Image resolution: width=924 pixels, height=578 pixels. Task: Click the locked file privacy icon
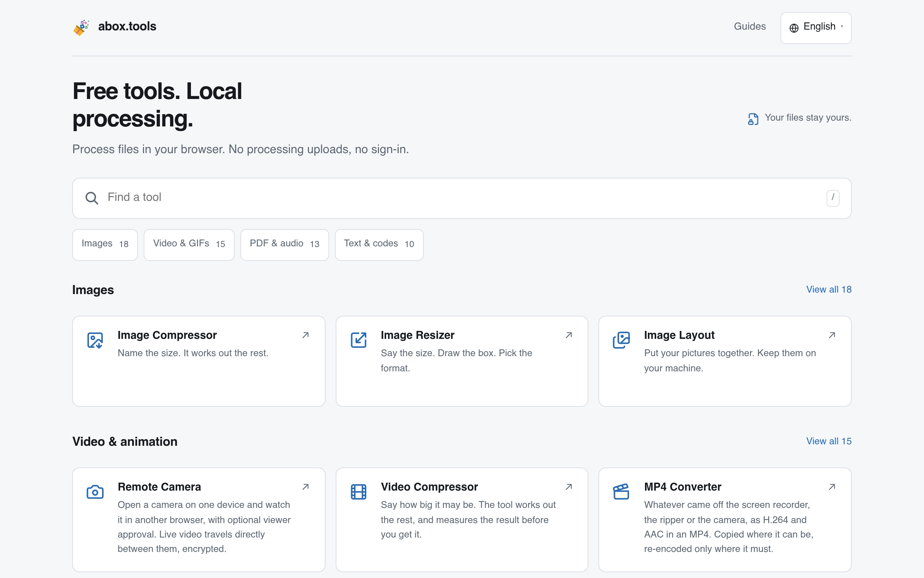[753, 119]
